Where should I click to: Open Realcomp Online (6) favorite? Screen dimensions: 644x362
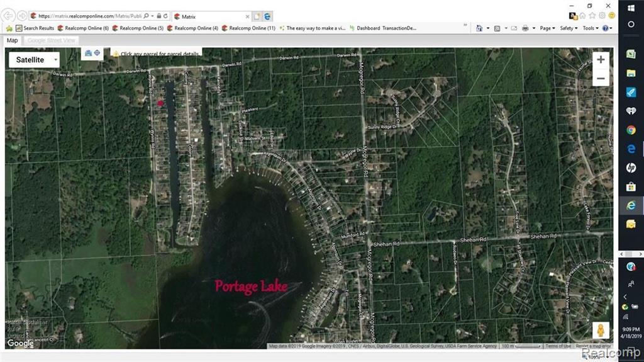pos(83,28)
